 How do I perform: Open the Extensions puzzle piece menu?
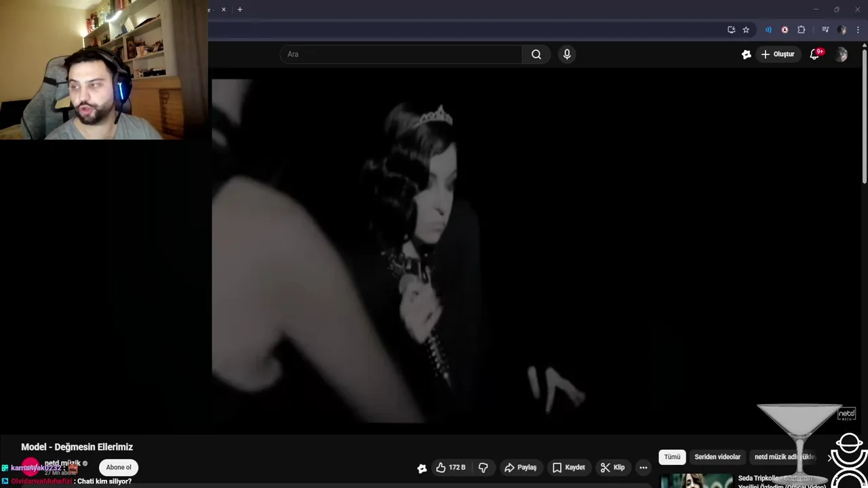802,30
